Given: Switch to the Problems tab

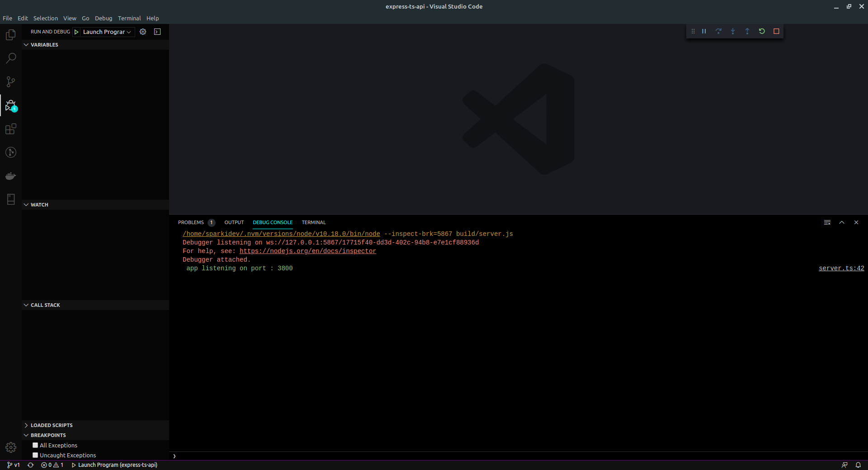Looking at the screenshot, I should point(196,222).
